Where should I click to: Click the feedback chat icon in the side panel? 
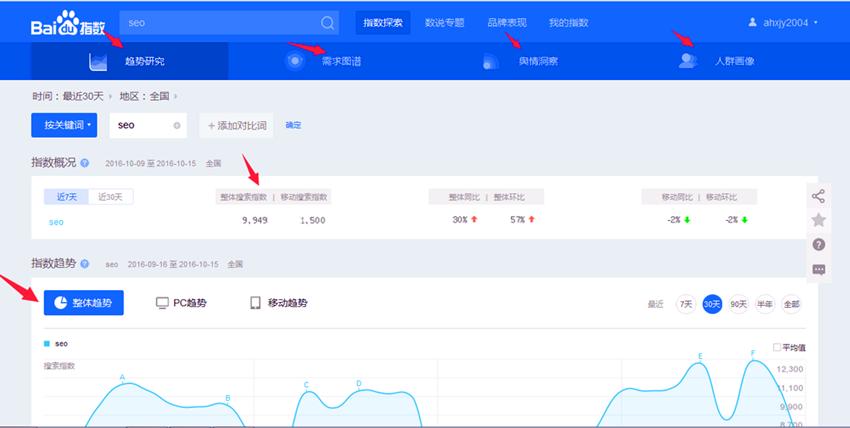click(x=819, y=269)
